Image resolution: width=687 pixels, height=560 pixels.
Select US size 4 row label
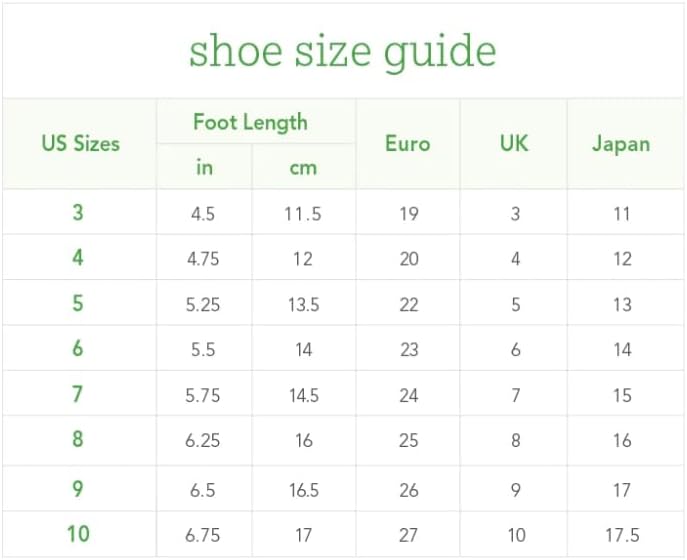pos(78,258)
